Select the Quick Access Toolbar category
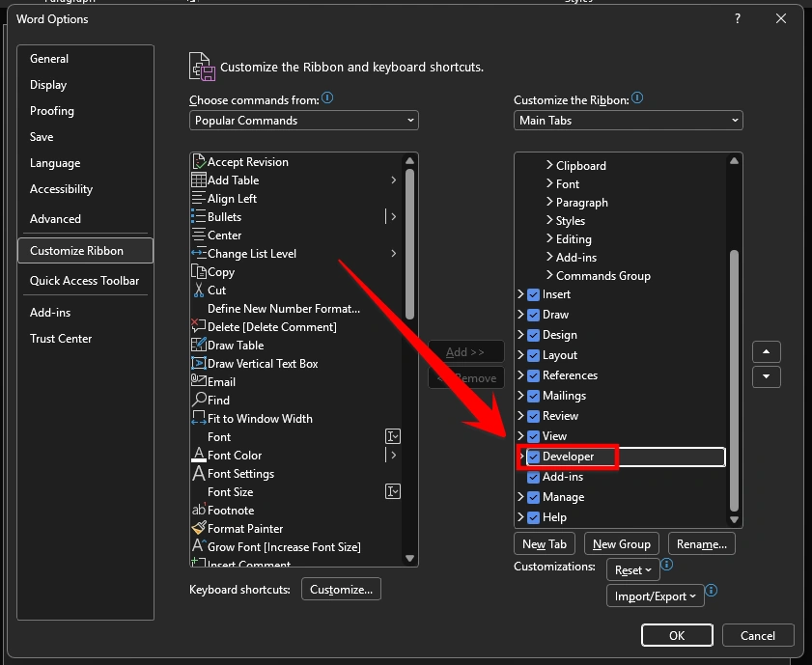This screenshot has height=665, width=812. (84, 281)
